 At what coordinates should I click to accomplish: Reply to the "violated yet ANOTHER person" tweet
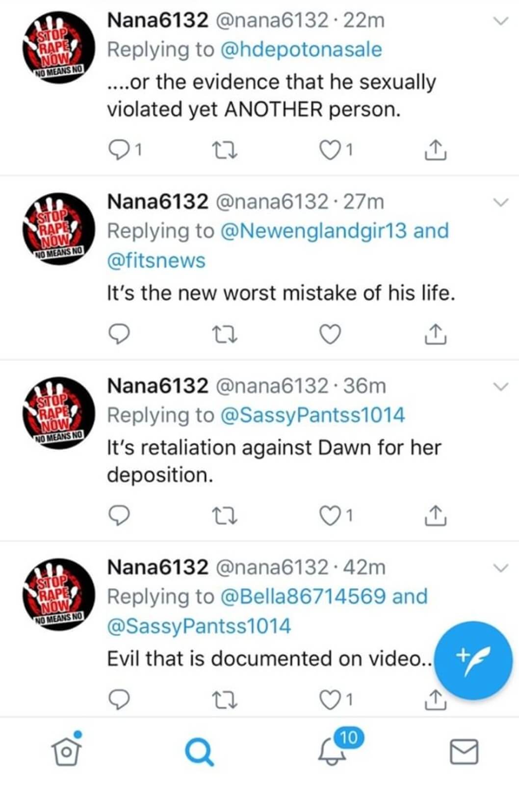(x=119, y=150)
